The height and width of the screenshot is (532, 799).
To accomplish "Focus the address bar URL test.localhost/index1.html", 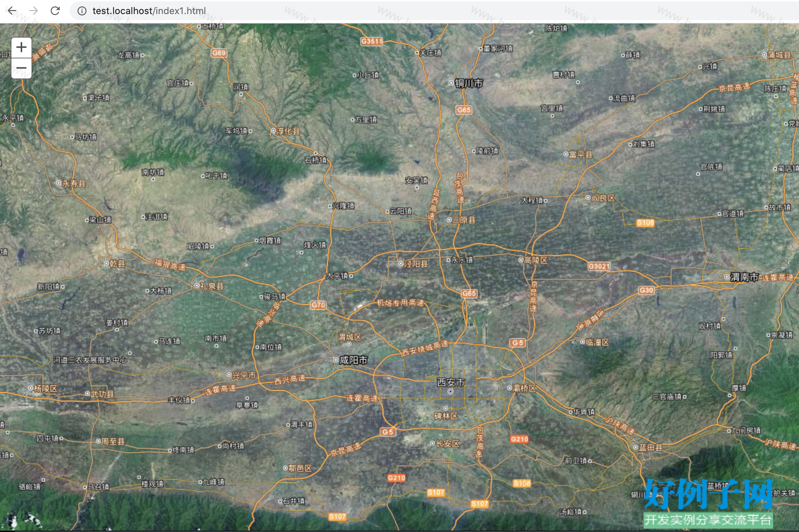I will [x=149, y=11].
